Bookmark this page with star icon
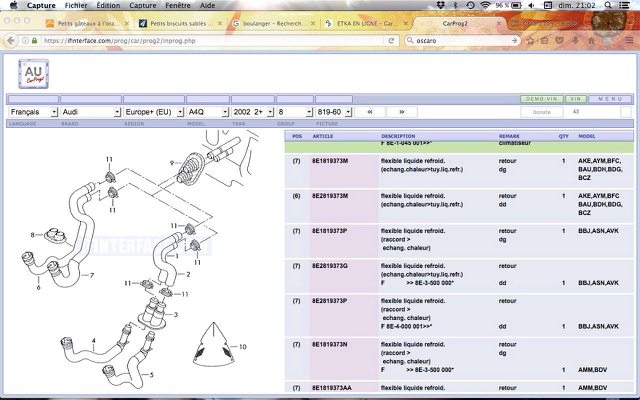This screenshot has width=640, height=400. tap(530, 40)
